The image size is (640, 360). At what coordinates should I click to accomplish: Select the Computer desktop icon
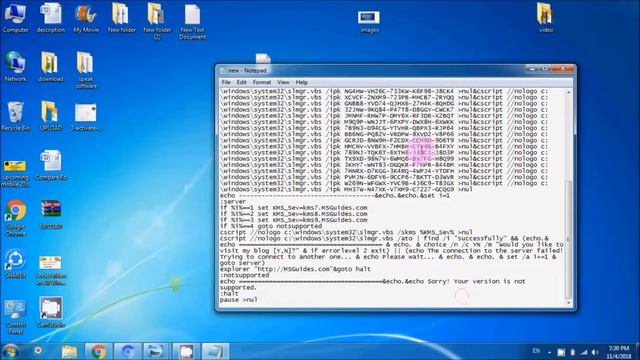coord(16,18)
